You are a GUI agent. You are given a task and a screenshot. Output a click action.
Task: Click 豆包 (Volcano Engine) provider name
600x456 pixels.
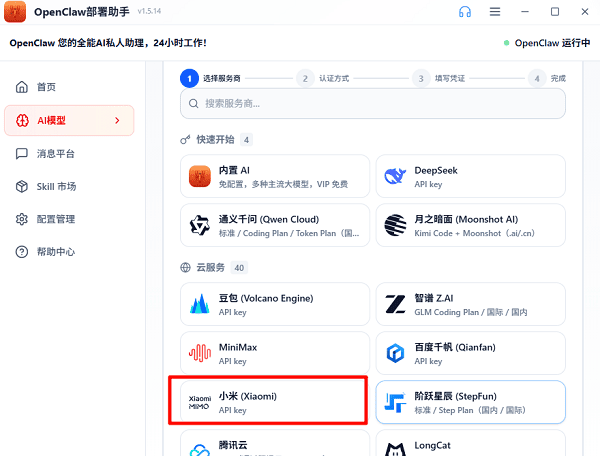point(266,298)
